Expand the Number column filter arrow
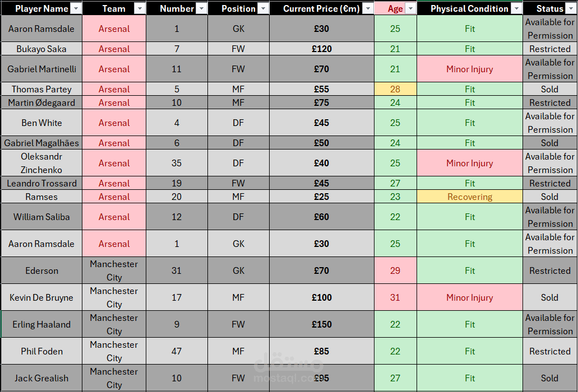This screenshot has width=578, height=392. pos(201,8)
